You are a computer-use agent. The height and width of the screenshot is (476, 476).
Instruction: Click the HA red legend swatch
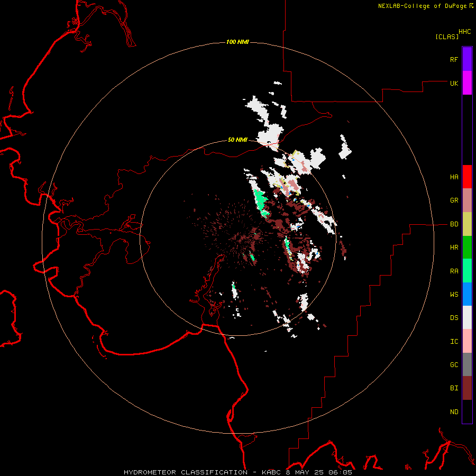[x=467, y=177]
